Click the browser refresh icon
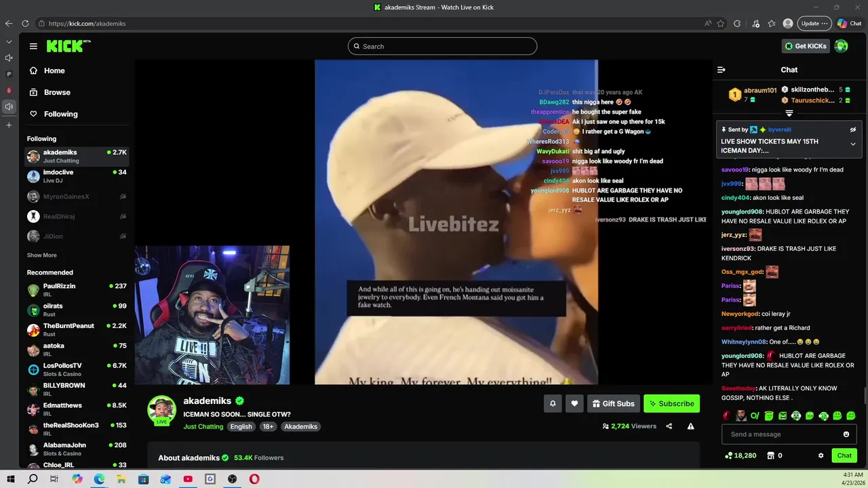Image resolution: width=868 pixels, height=488 pixels. coord(25,23)
